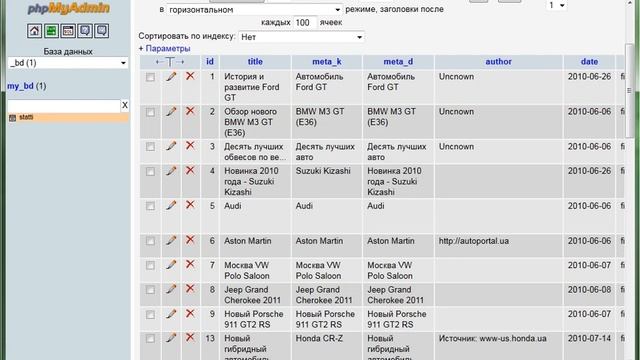Screen dimensions: 640x360
Task: Toggle full texts arrows icon in header
Action: [170, 62]
